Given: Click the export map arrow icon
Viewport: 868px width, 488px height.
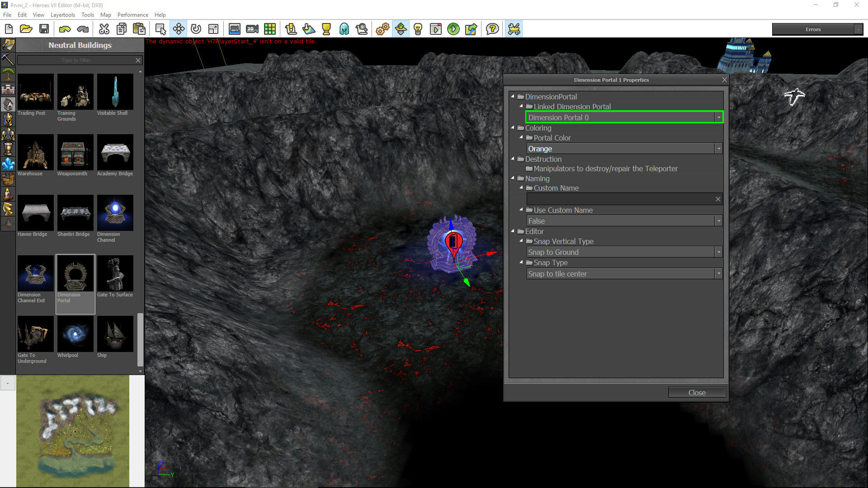Looking at the screenshot, I should pyautogui.click(x=471, y=29).
